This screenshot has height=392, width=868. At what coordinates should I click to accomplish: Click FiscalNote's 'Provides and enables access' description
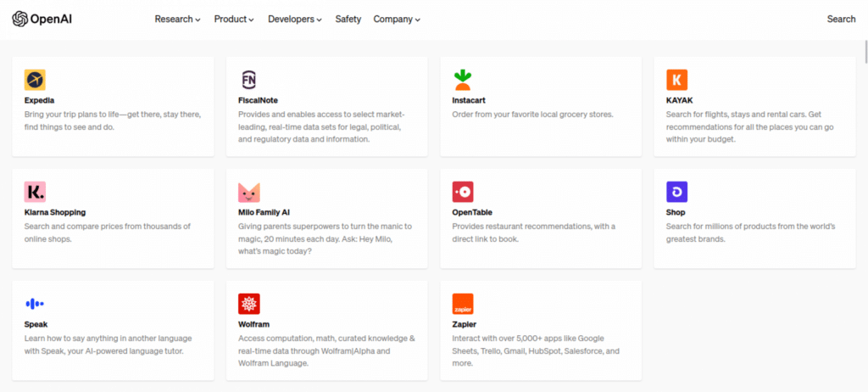321,127
